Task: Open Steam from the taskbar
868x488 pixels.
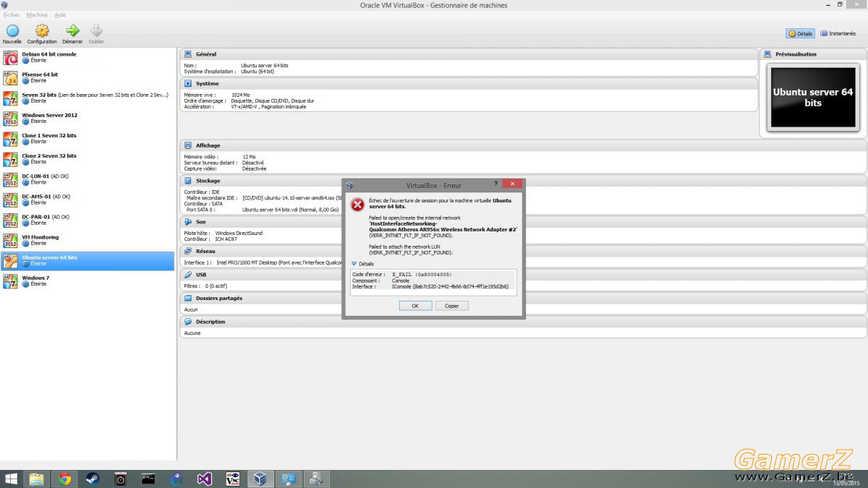Action: (x=93, y=479)
